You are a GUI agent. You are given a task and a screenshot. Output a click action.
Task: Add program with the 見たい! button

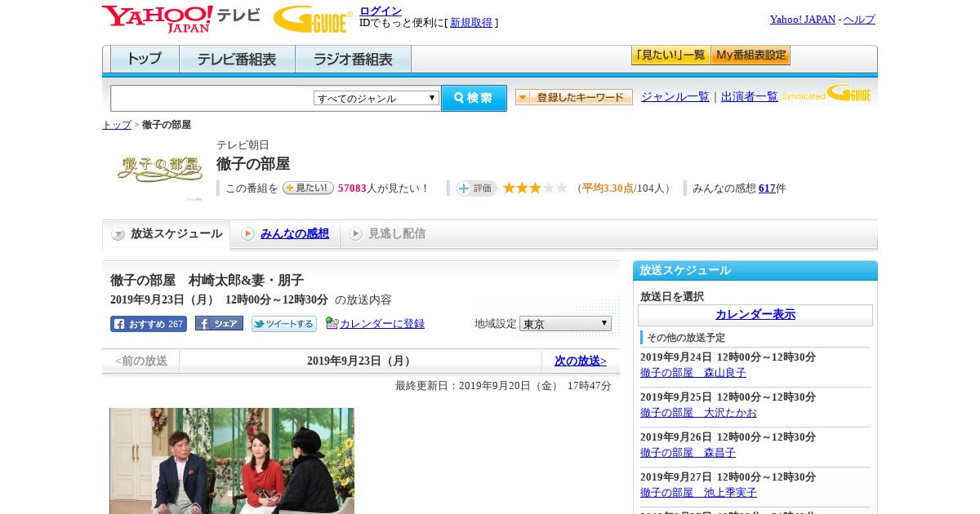pos(308,188)
